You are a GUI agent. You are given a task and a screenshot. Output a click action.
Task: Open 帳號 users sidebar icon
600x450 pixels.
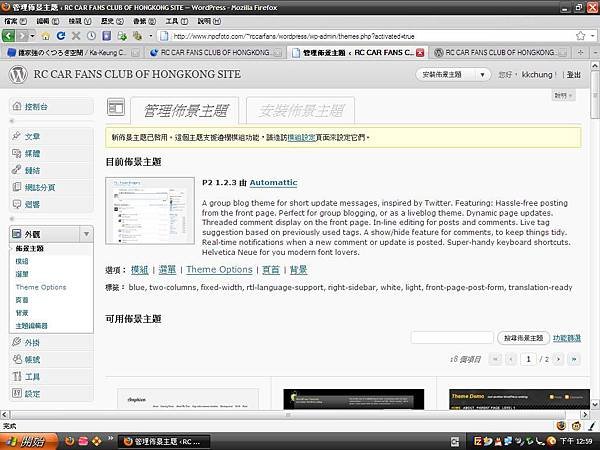point(16,359)
